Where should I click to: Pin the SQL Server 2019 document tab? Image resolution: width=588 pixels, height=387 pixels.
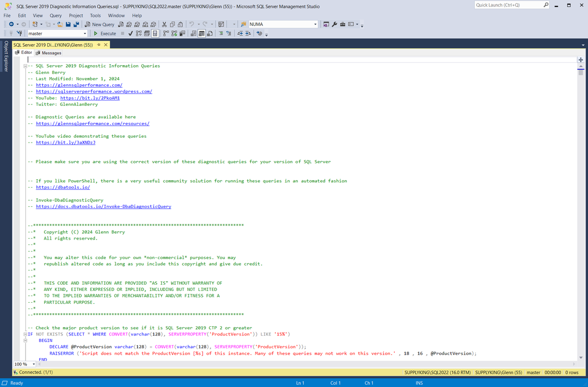[x=99, y=45]
